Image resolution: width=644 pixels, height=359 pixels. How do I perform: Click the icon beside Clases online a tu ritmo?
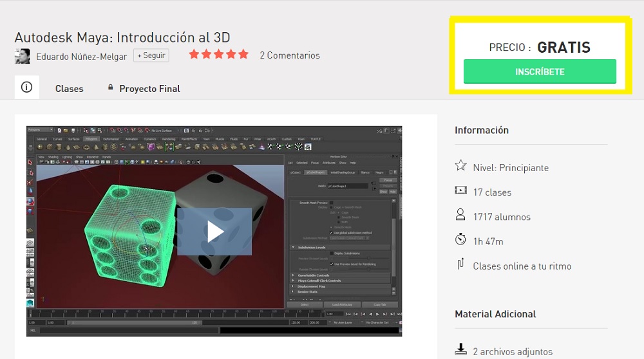(x=460, y=264)
